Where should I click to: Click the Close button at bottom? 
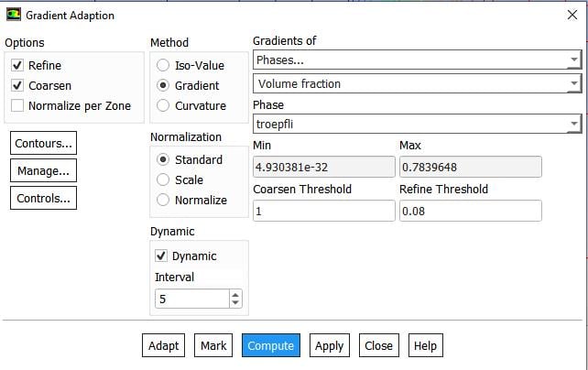click(379, 345)
